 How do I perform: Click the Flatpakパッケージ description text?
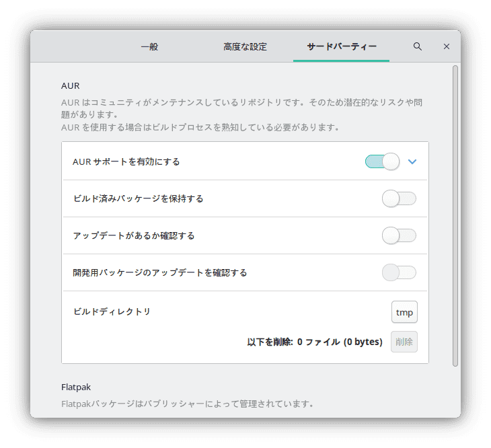187,404
